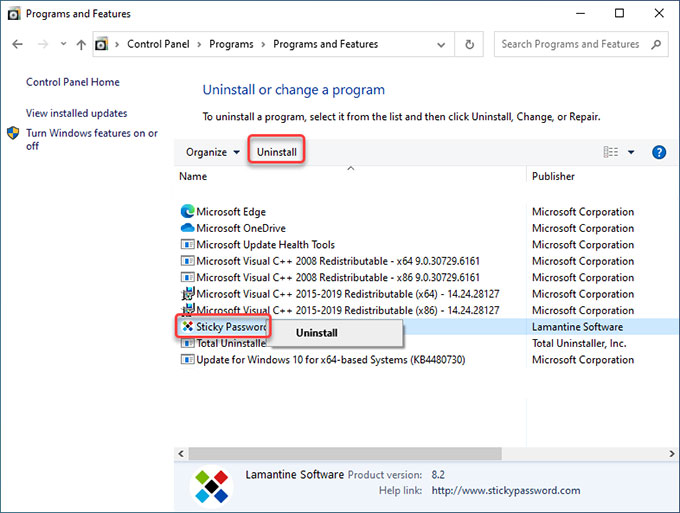Refresh the Programs and Features list
680x513 pixels.
[469, 44]
